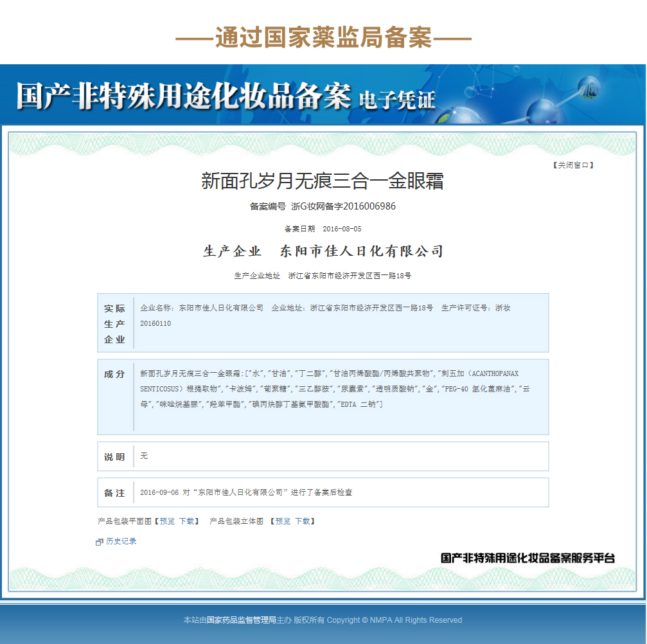
Task: Select the filing number 浙G妆网备字2016006986
Action: point(343,206)
